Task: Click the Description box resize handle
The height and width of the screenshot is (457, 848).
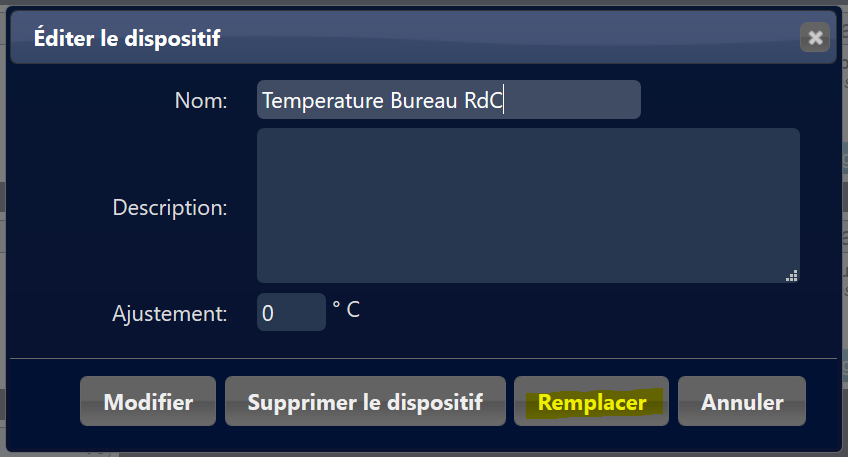Action: [792, 276]
